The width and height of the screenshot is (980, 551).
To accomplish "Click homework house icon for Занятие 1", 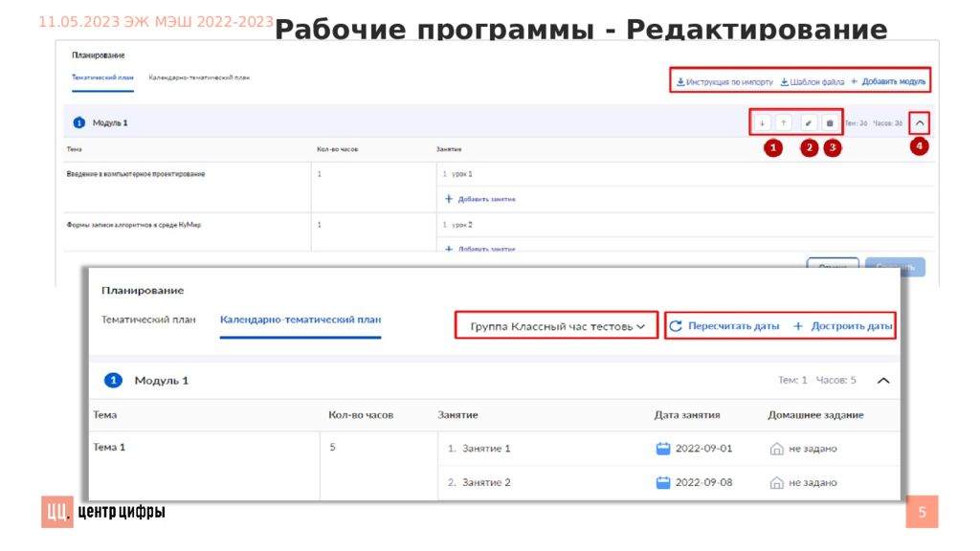I will pyautogui.click(x=777, y=448).
